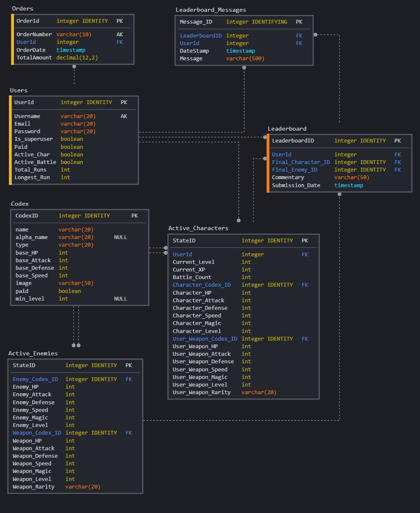Click the Character_Codex_ID field in Active_Characters
The height and width of the screenshot is (513, 420).
tap(202, 285)
